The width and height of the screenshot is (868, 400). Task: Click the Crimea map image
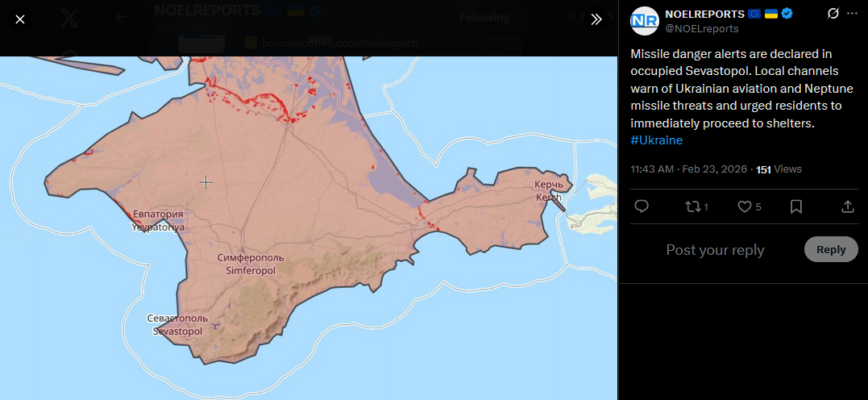tap(309, 227)
